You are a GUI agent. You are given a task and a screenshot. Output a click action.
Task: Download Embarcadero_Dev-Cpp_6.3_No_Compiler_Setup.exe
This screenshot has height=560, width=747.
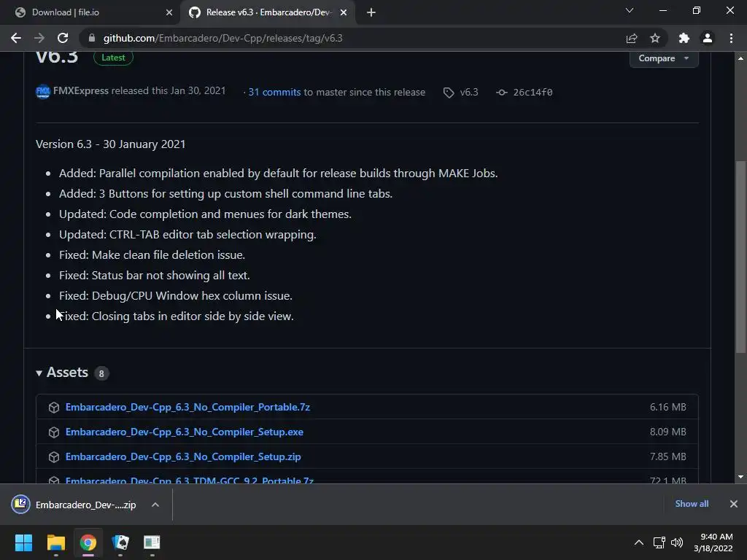click(x=185, y=432)
